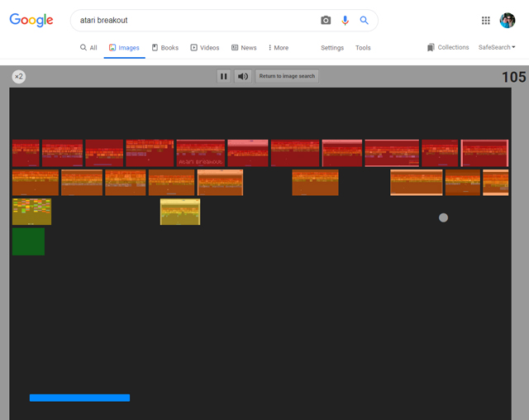Click the yellow brick near the middle

(x=180, y=212)
